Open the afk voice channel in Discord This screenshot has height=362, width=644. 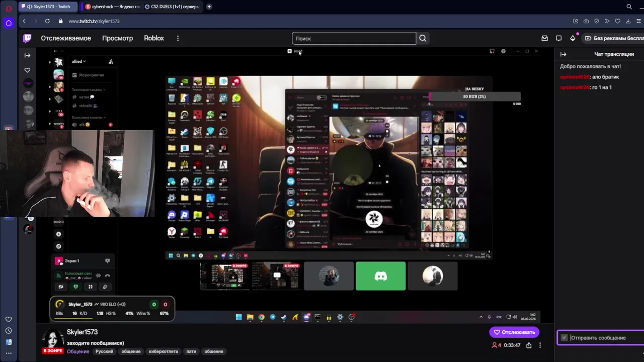point(81,124)
